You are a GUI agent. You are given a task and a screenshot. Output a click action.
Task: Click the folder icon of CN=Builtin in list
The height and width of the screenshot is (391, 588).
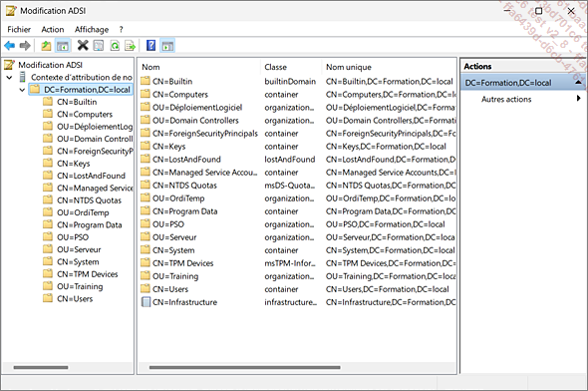tap(146, 81)
